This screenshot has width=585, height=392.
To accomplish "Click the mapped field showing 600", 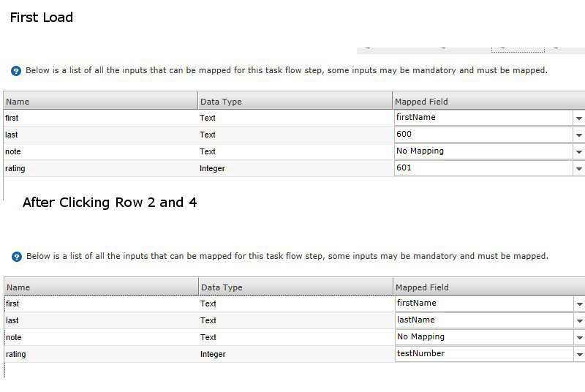I will pos(483,135).
